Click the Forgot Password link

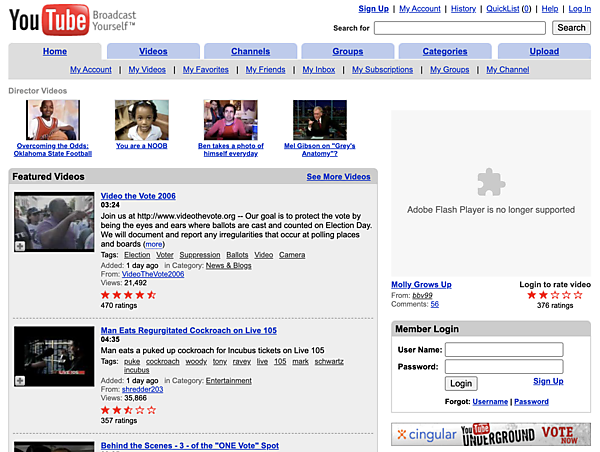click(531, 402)
